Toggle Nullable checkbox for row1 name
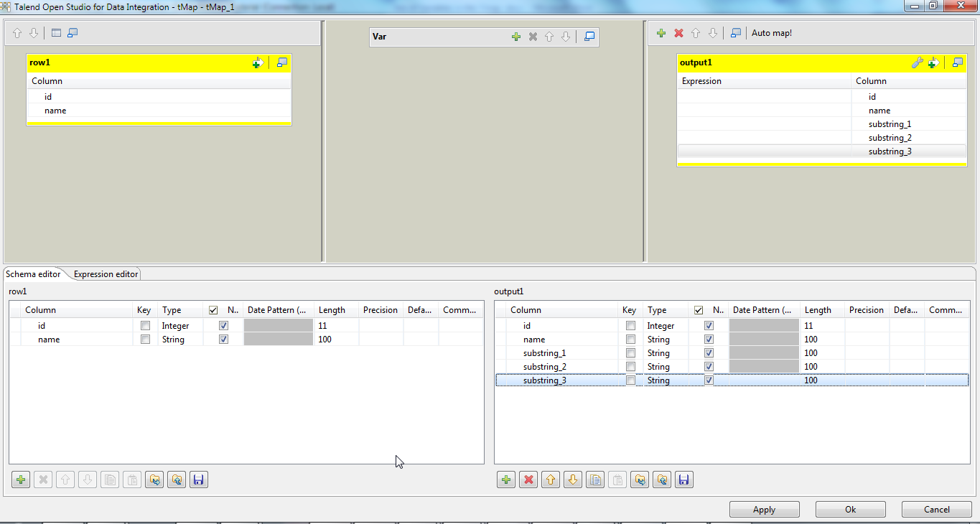The image size is (980, 524). point(224,340)
